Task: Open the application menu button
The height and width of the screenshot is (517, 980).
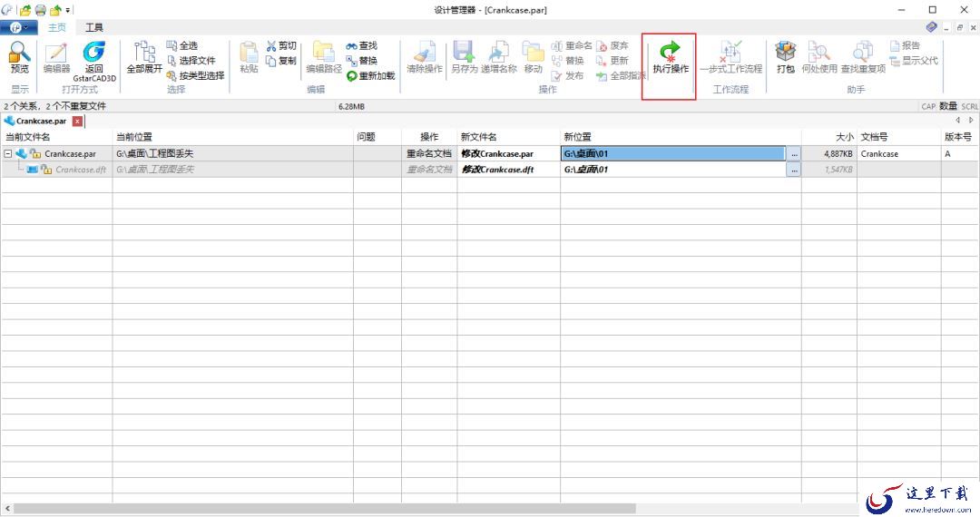Action: point(19,27)
